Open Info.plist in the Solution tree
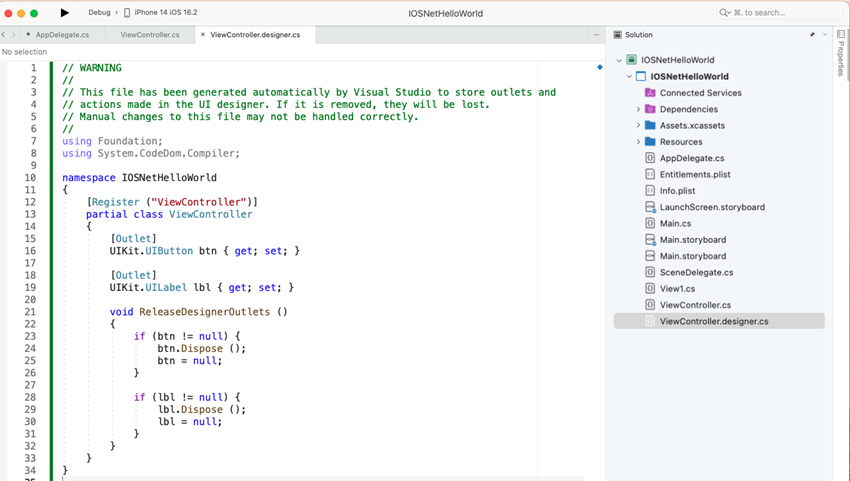850x481 pixels. (x=679, y=191)
